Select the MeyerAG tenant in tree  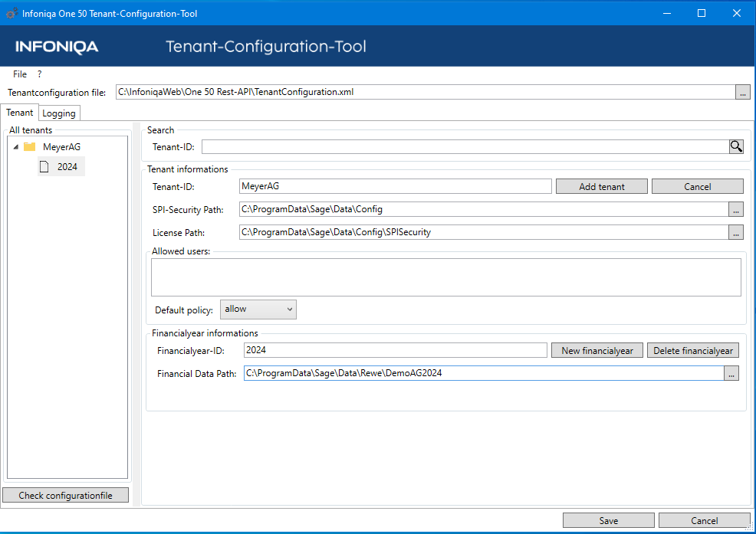coord(61,147)
